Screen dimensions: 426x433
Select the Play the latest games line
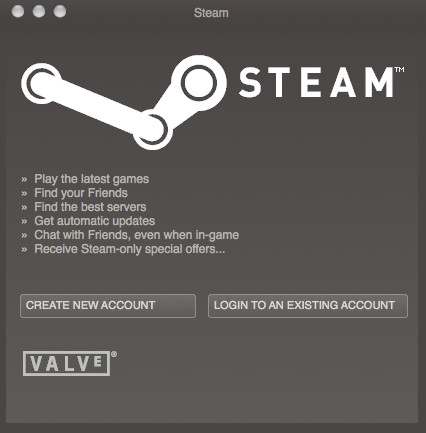click(x=92, y=179)
